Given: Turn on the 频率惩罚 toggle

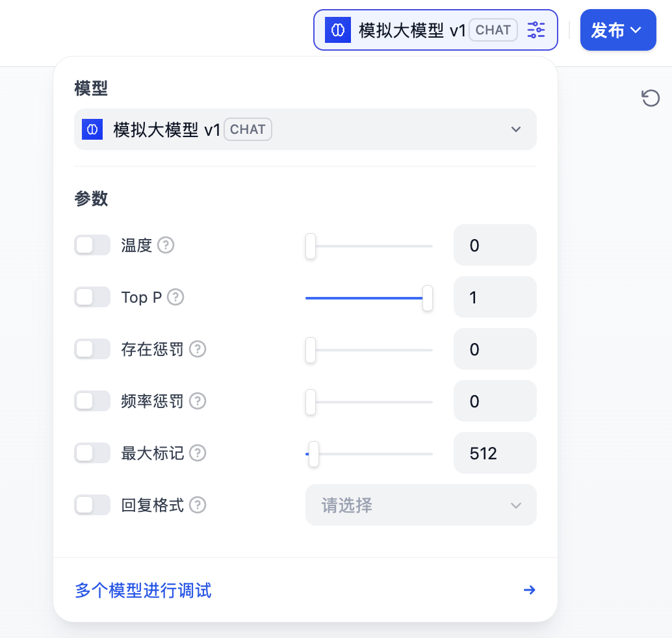Looking at the screenshot, I should coord(92,401).
